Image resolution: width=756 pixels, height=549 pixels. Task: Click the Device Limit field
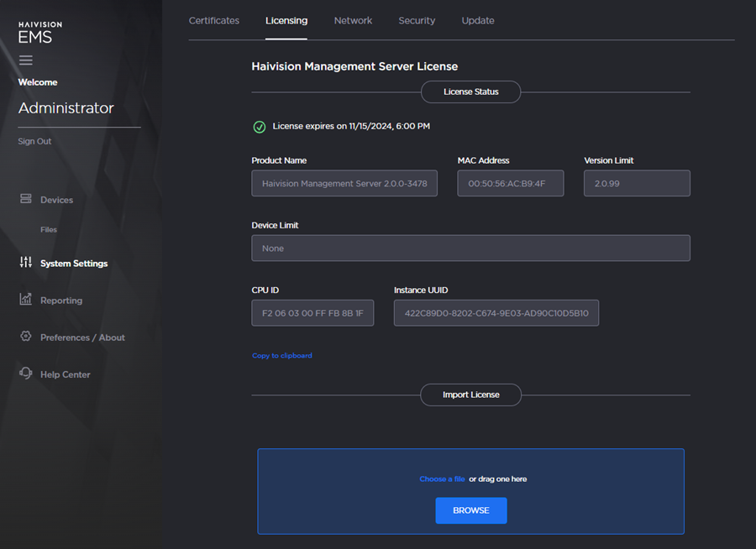[x=470, y=248]
